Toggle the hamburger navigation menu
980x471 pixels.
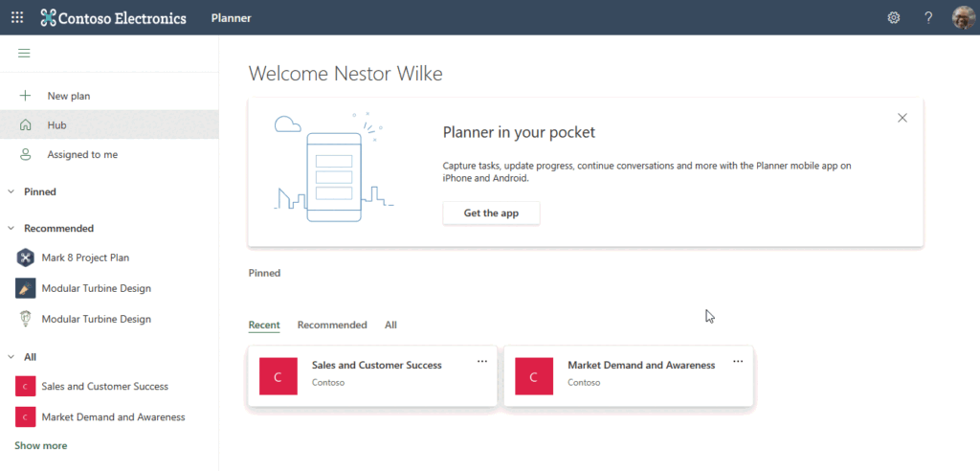pos(24,54)
